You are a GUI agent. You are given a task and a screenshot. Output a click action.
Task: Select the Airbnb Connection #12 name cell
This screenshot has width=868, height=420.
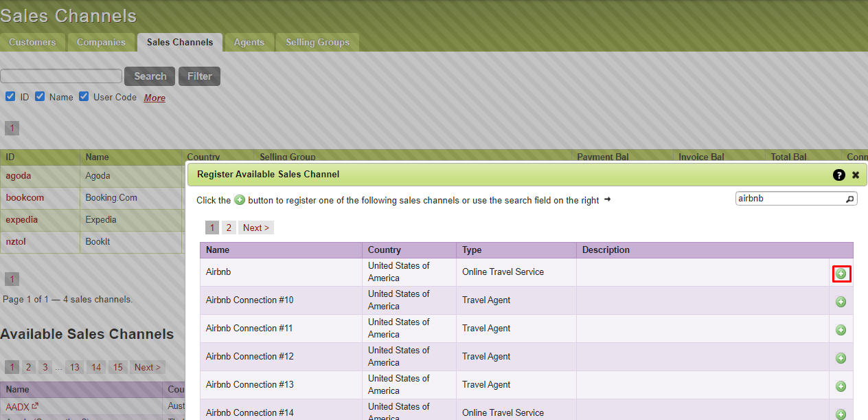tap(281, 356)
